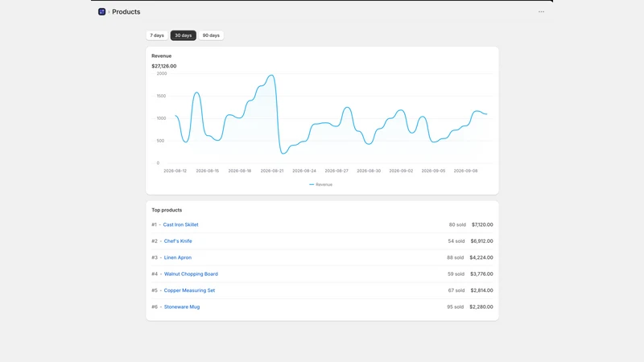The width and height of the screenshot is (644, 362).
Task: Click the 95 sold count for Stoneware Mug
Action: [x=455, y=306]
